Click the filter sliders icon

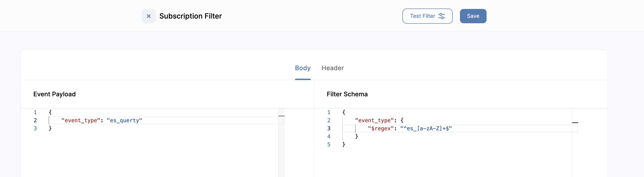[x=442, y=16]
